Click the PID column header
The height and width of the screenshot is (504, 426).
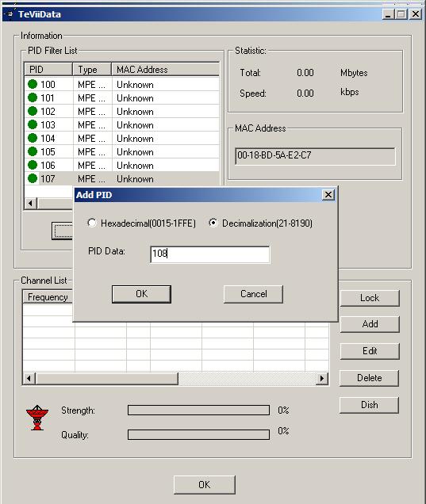(x=48, y=70)
